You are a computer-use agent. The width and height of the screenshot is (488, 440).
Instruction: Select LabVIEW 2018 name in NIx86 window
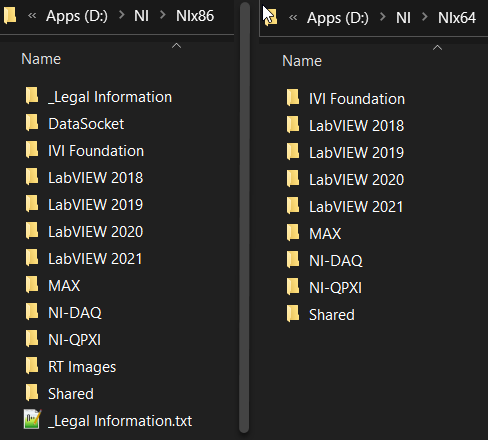[x=96, y=178]
